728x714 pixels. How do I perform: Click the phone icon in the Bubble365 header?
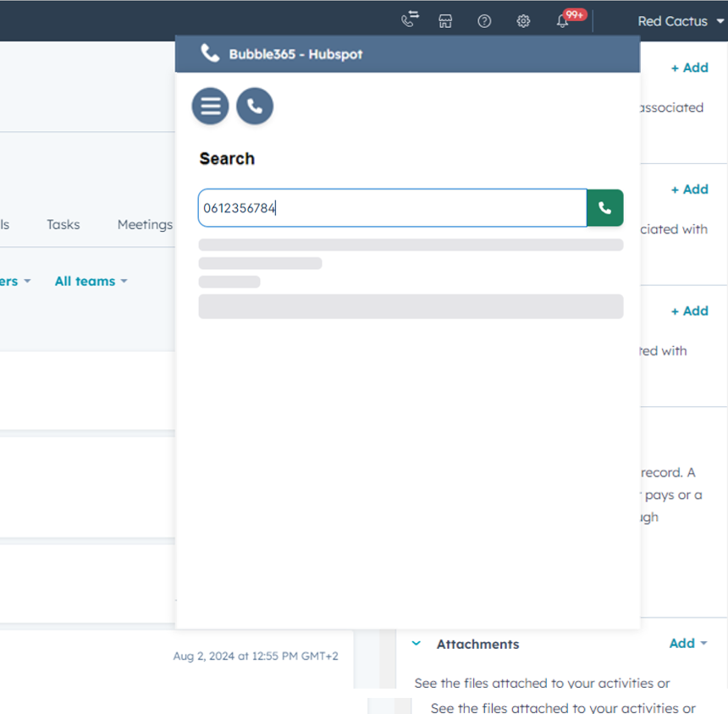pyautogui.click(x=210, y=53)
